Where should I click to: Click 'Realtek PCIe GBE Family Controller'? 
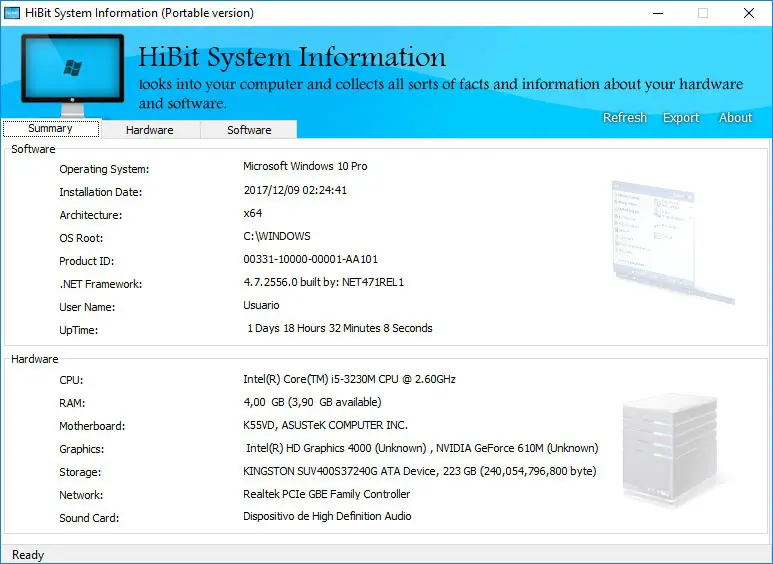pyautogui.click(x=326, y=494)
